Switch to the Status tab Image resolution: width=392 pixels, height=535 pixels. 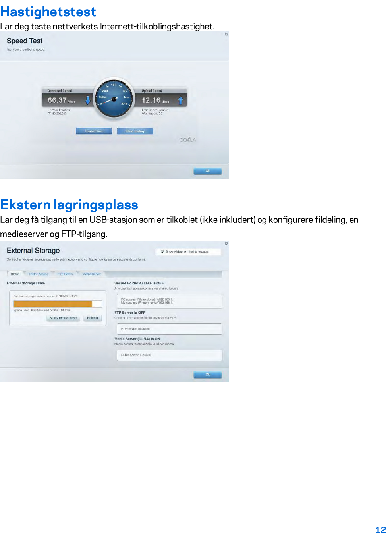(15, 274)
